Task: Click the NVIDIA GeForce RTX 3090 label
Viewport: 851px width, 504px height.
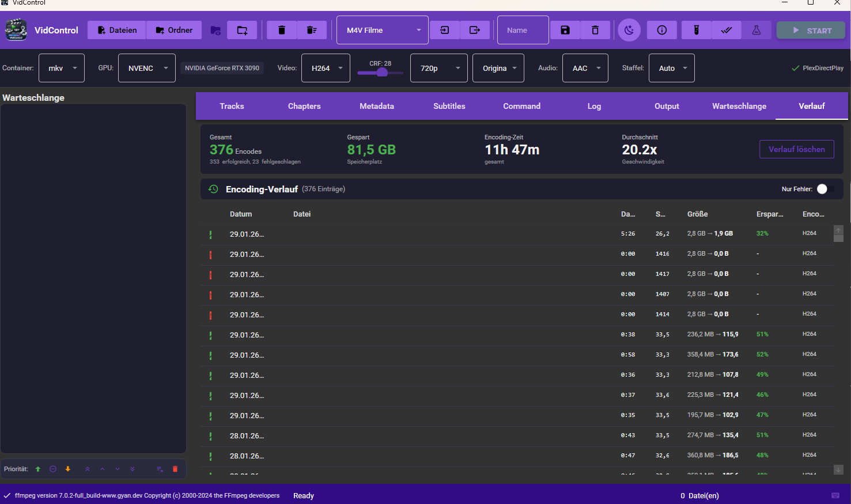Action: click(x=222, y=68)
